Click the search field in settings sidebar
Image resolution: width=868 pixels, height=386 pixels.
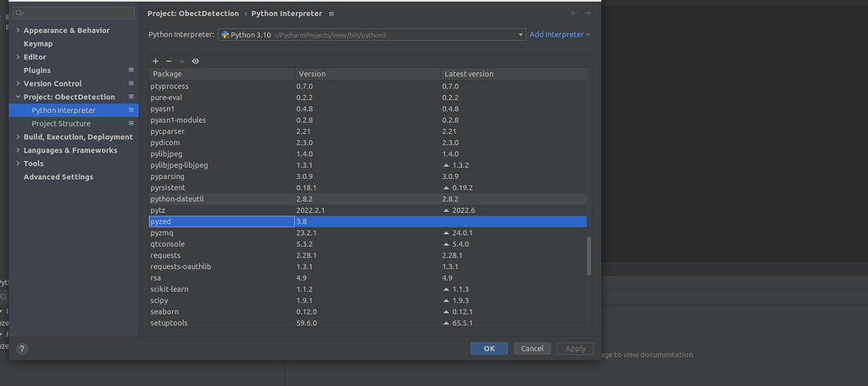(74, 13)
